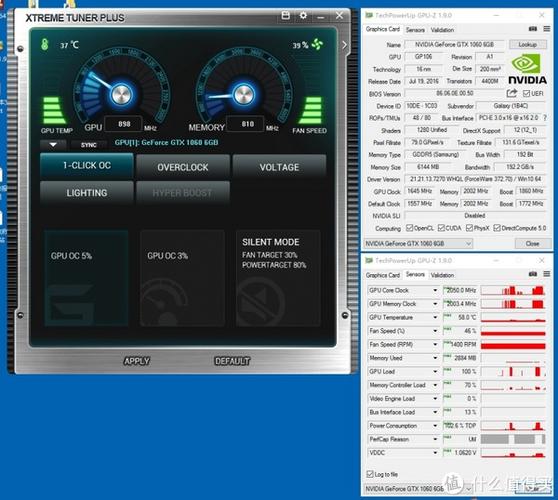Image resolution: width=558 pixels, height=500 pixels.
Task: Click the Close button in top GPU-Z window
Action: 532,243
